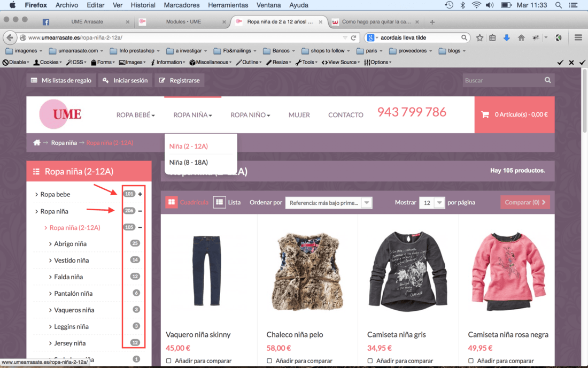Open the Firefox hamburger menu
This screenshot has width=588, height=368.
click(x=578, y=37)
